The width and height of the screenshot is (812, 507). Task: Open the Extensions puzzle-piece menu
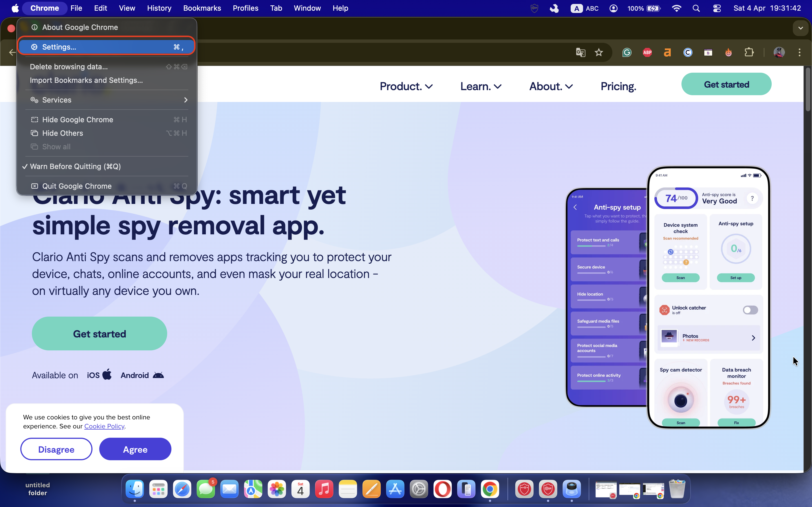[749, 52]
